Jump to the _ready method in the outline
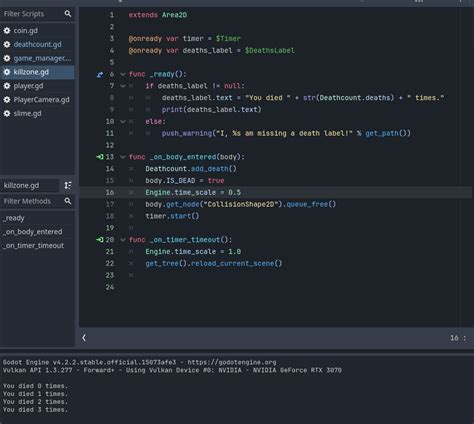The height and width of the screenshot is (424, 474). click(14, 218)
